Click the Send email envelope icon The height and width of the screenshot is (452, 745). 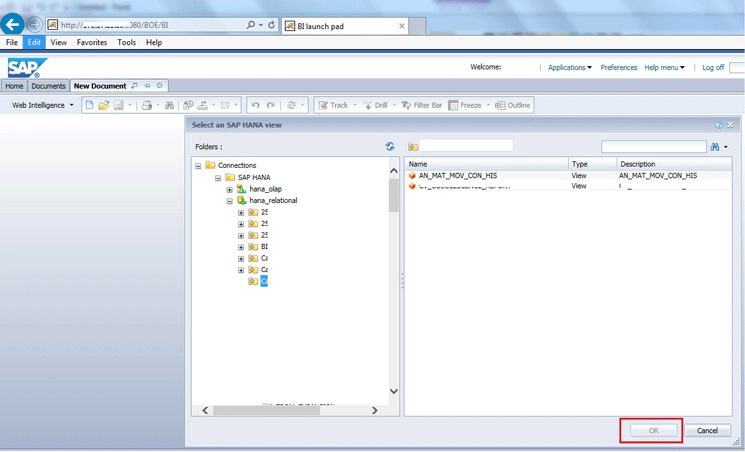click(225, 105)
